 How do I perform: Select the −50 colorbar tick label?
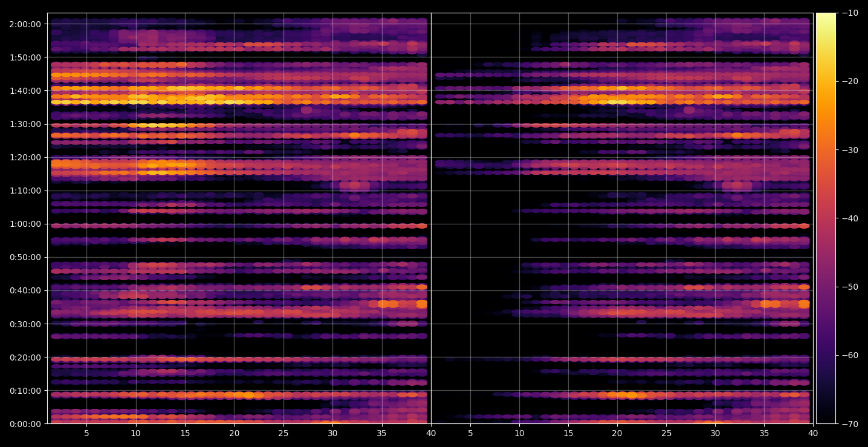coord(850,286)
